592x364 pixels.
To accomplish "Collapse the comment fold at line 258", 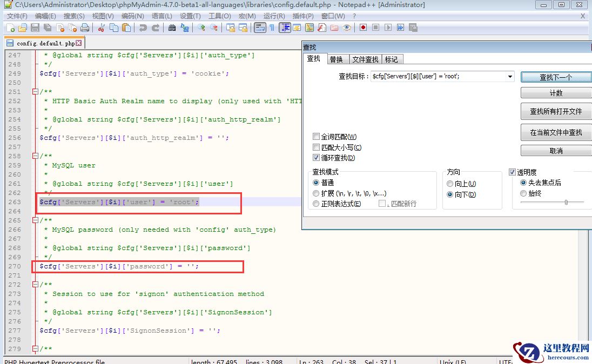I will pyautogui.click(x=35, y=156).
